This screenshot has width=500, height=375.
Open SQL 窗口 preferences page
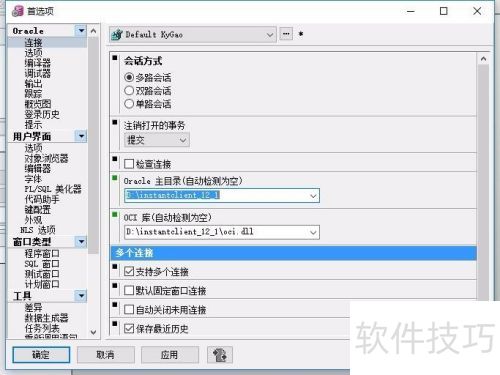(42, 264)
